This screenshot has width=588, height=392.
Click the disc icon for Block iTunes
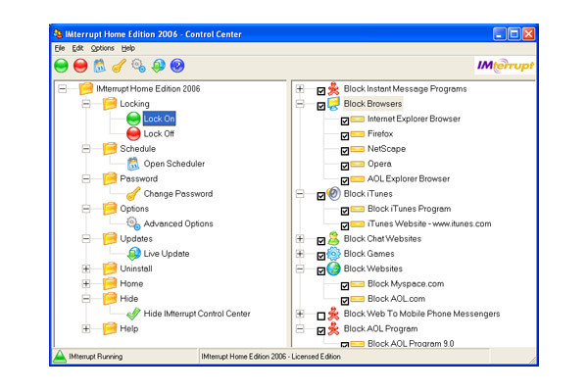point(333,194)
